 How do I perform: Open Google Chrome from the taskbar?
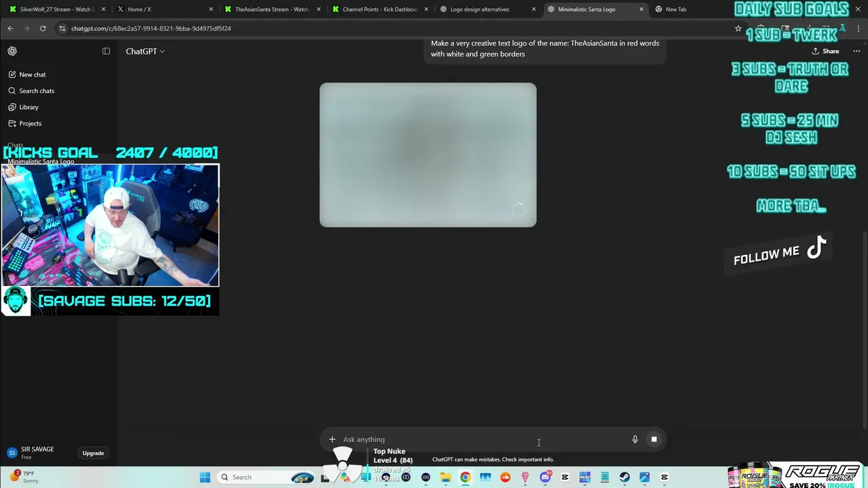465,477
